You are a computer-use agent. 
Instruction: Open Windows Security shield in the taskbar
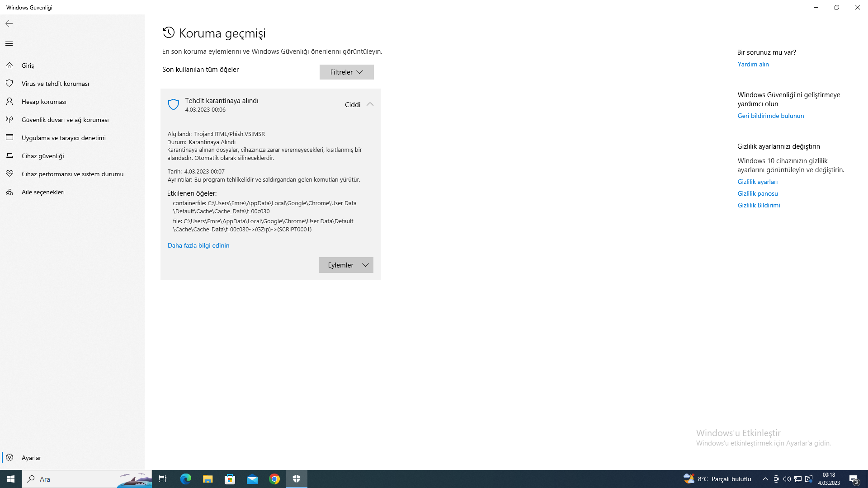click(297, 479)
